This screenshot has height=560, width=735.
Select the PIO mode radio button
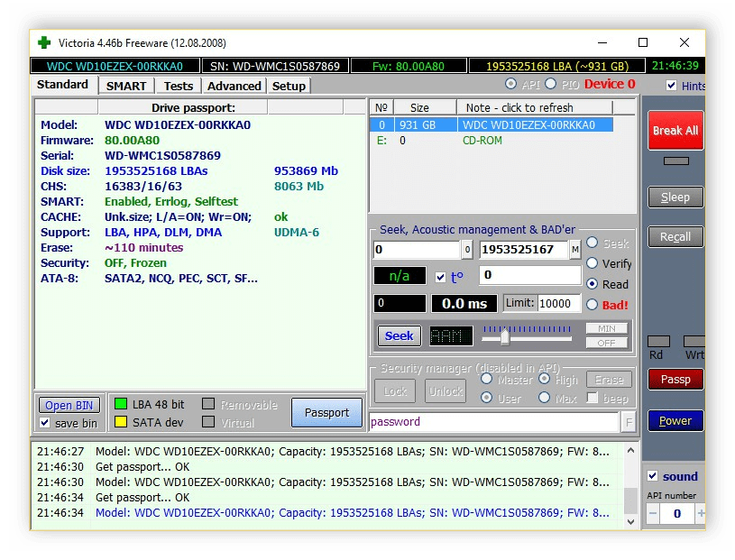[x=552, y=85]
